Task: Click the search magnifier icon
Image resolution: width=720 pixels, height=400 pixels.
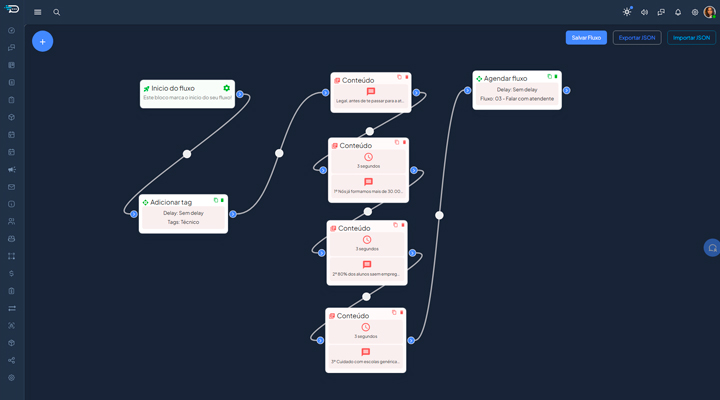Action: pos(56,12)
